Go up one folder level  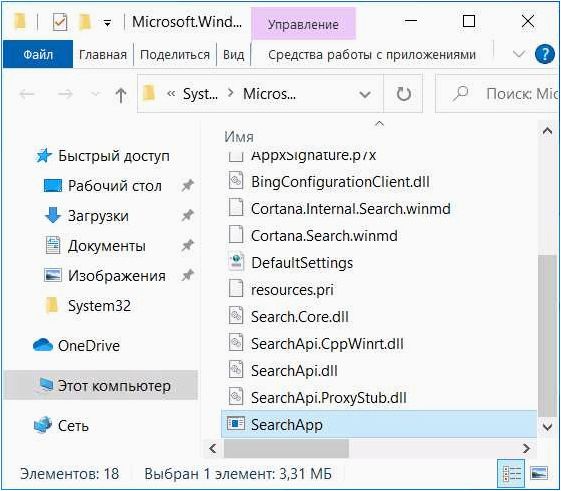coord(121,95)
